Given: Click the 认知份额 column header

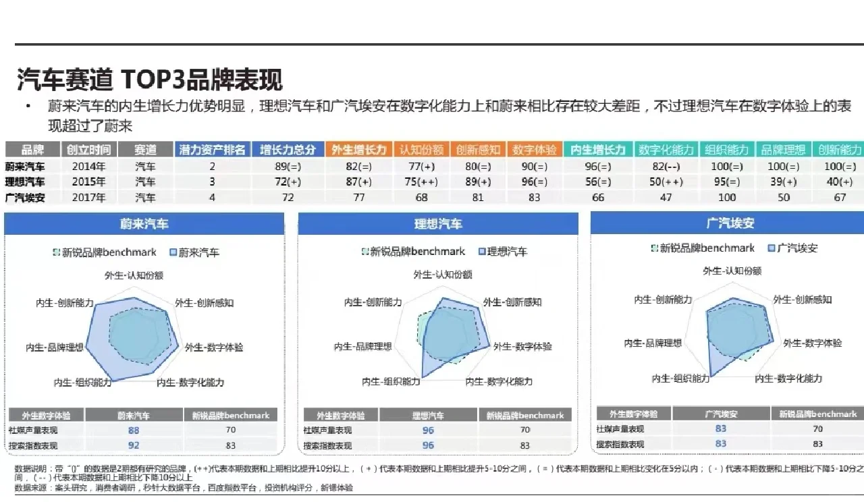Looking at the screenshot, I should pos(421,150).
